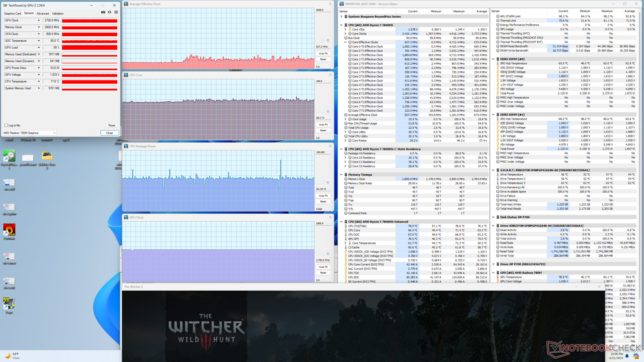Click the maximum value field 5000.0 of the GPU Clock graph

[x=323, y=223]
